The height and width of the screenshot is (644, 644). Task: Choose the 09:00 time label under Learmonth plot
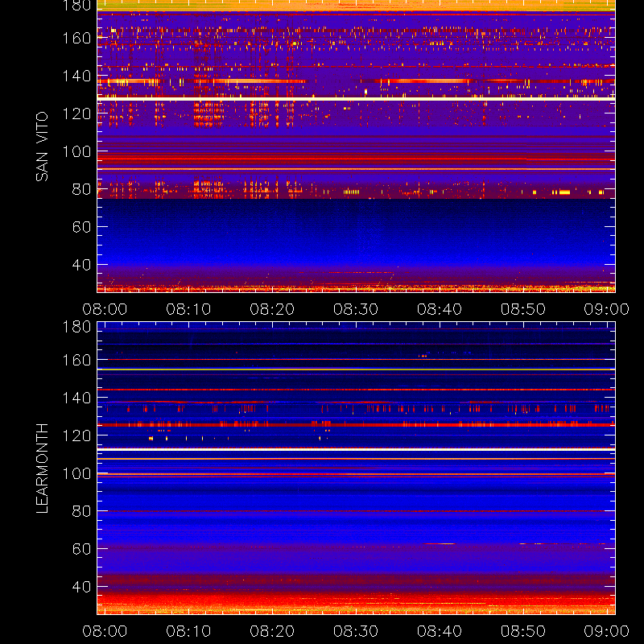pos(607,631)
